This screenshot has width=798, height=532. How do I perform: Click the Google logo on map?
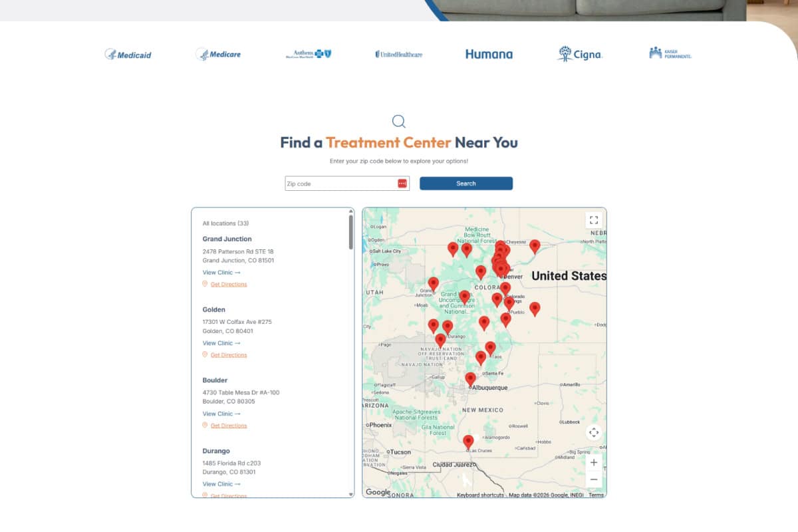(378, 492)
